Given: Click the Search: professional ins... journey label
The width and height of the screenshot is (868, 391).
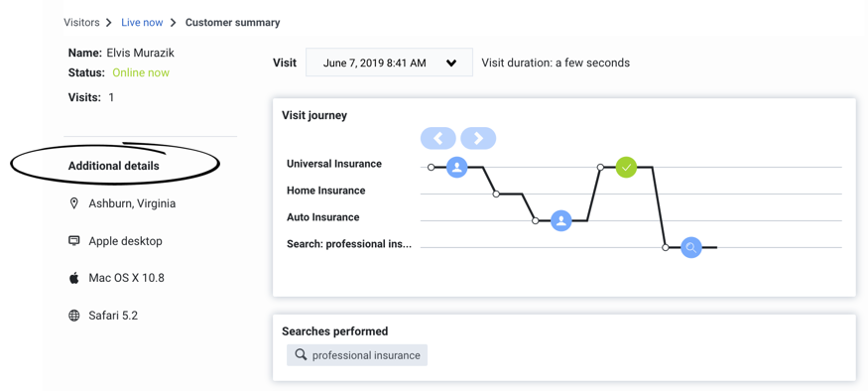Looking at the screenshot, I should tap(349, 244).
